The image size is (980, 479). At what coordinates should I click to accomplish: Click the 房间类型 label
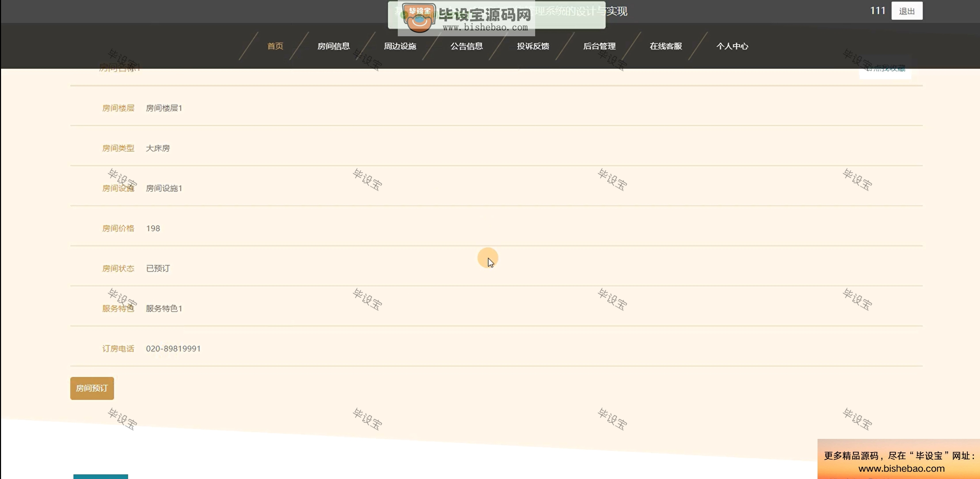pyautogui.click(x=118, y=148)
